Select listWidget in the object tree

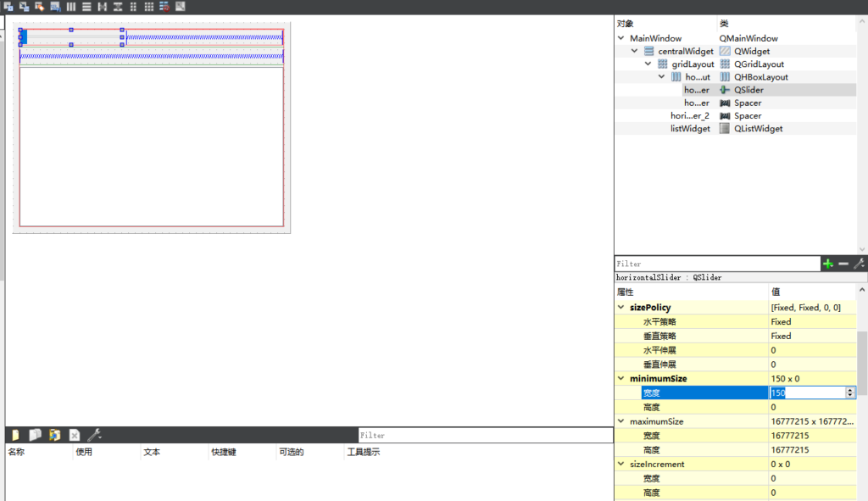click(x=690, y=129)
